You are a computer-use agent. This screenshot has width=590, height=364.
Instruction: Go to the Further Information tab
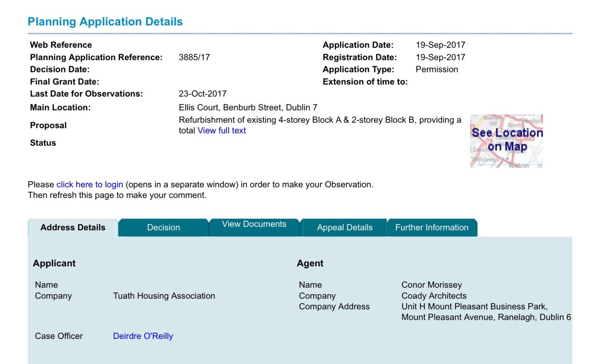[432, 227]
